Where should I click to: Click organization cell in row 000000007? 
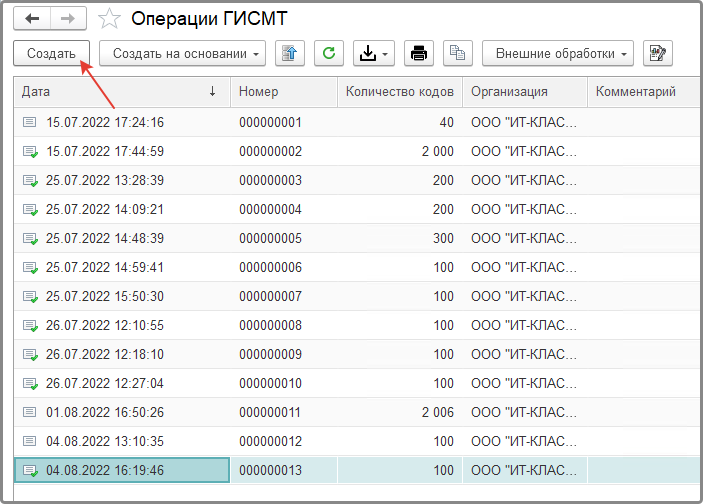(x=525, y=296)
